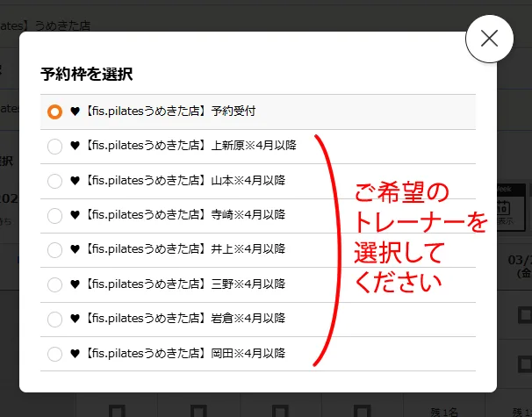Screen dimensions: 532x417
Task: Choose trainer 岩倉 radio button
Action: 54,320
